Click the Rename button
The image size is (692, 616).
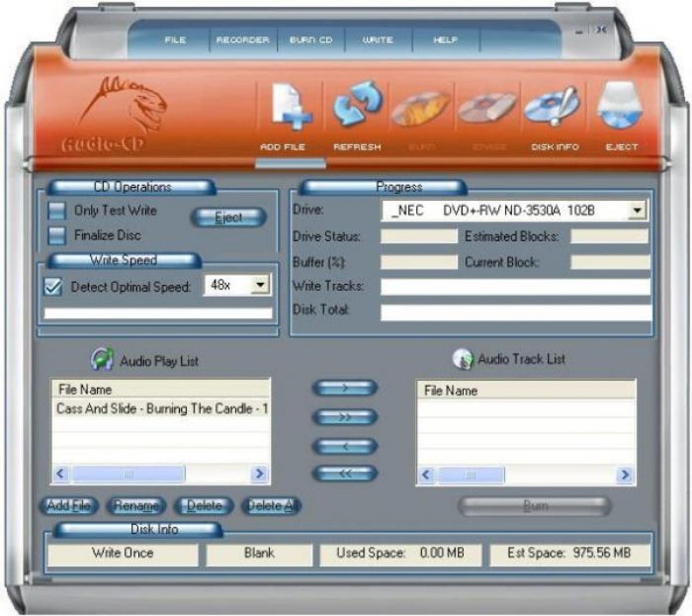(136, 505)
